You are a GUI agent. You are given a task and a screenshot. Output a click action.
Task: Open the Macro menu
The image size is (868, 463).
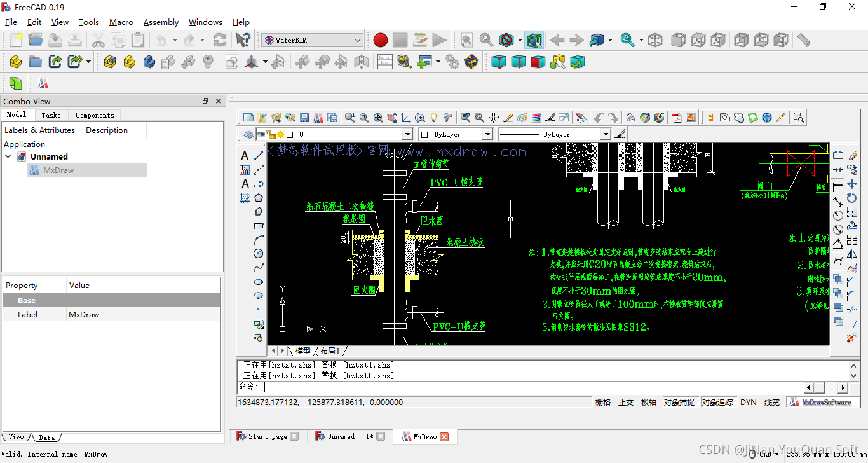121,22
